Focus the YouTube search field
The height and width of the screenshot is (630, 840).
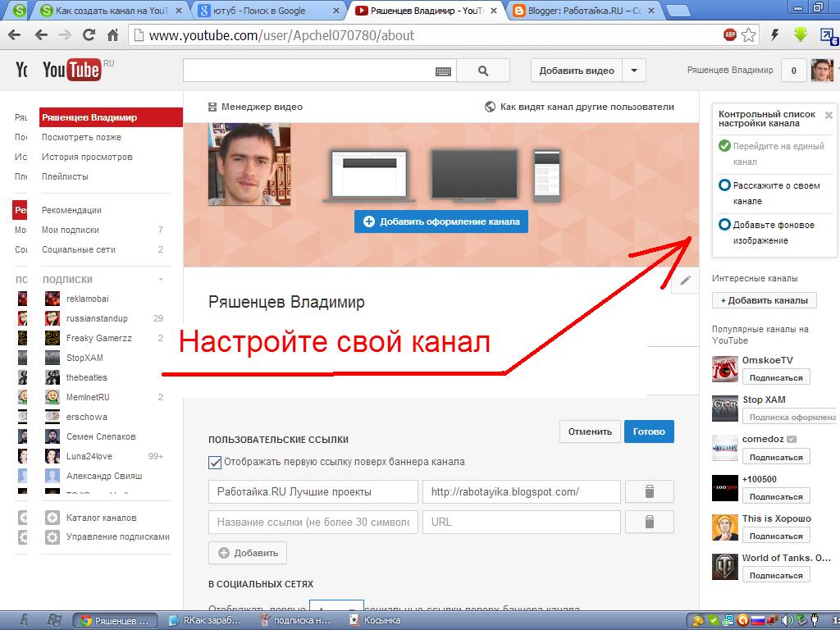319,71
